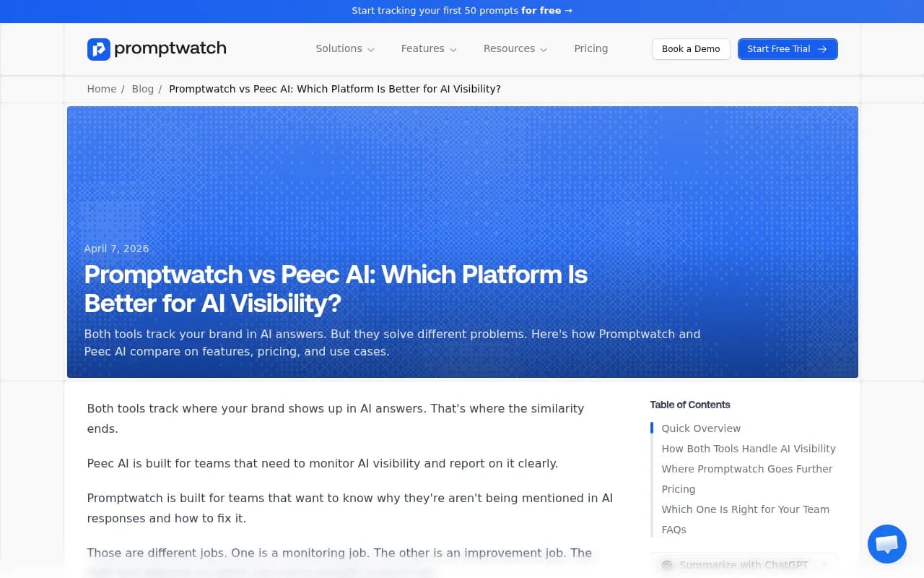Open the chat widget bubble
924x578 pixels.
pos(887,544)
